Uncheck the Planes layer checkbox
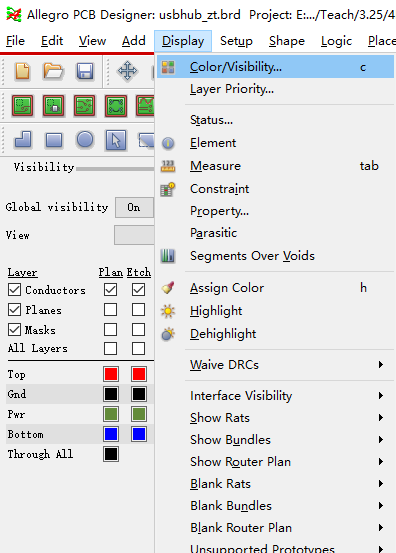 tap(14, 310)
